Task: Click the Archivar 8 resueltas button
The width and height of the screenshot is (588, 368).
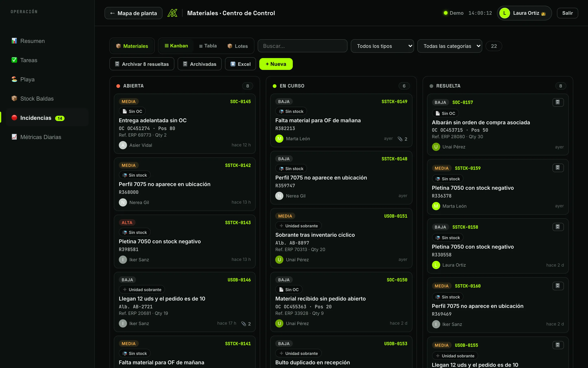Action: click(x=142, y=64)
